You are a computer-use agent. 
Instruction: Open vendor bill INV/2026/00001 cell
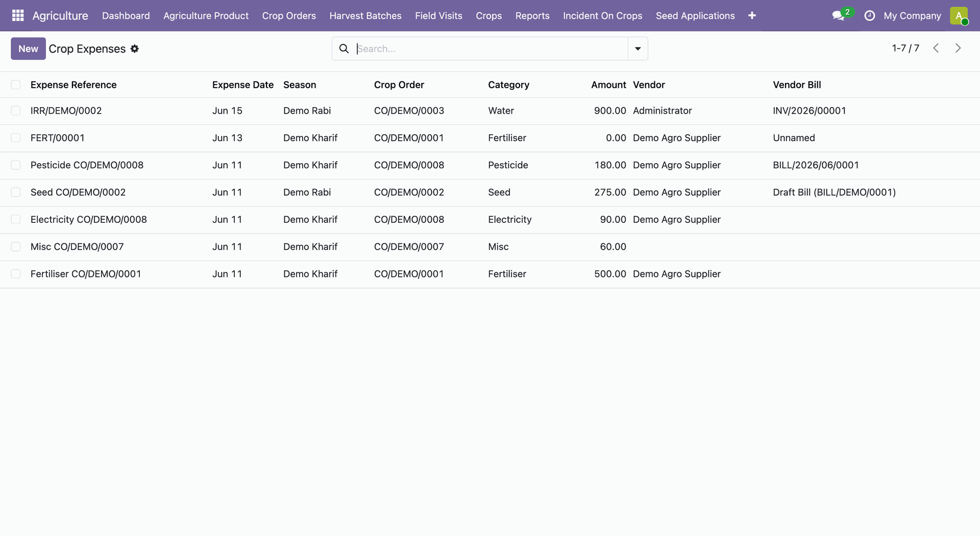point(809,111)
